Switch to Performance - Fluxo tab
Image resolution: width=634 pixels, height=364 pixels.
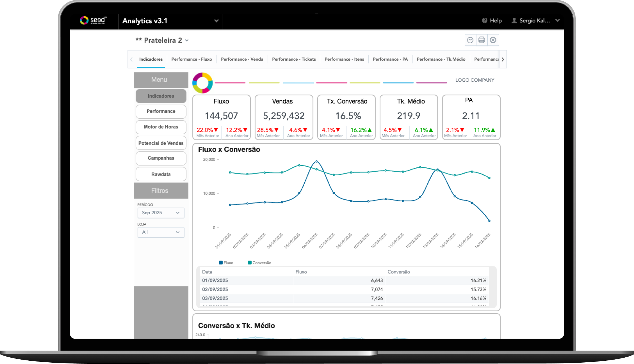point(192,59)
